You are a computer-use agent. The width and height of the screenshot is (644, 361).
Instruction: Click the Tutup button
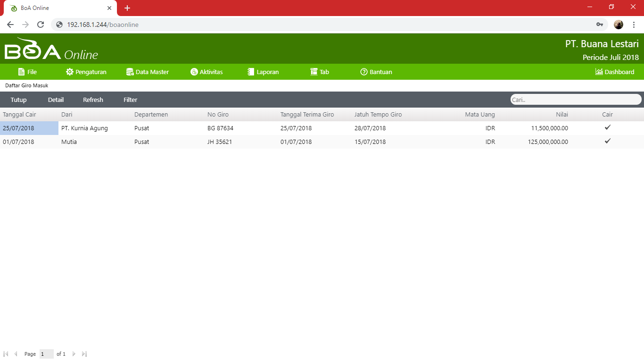(19, 100)
